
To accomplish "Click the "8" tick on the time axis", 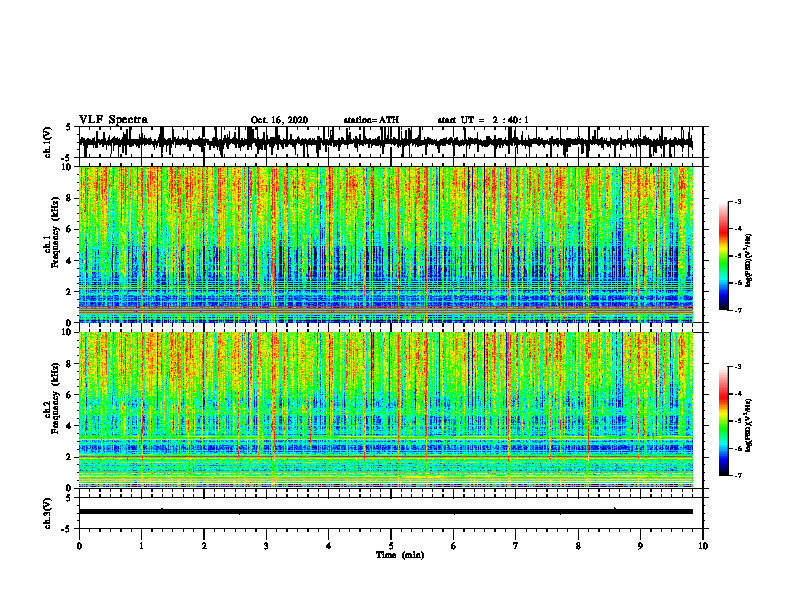I will click(578, 546).
